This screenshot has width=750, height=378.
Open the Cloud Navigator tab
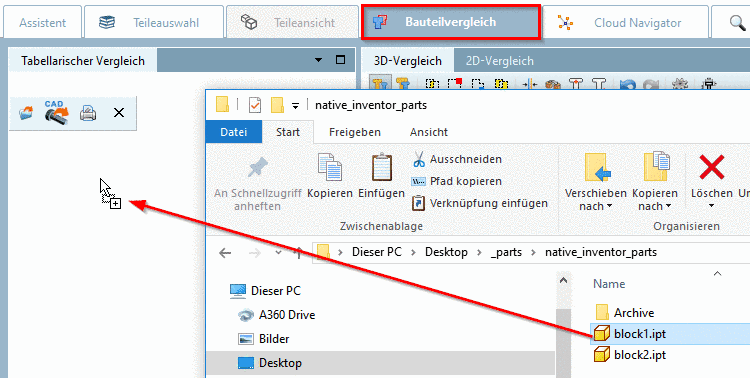626,22
